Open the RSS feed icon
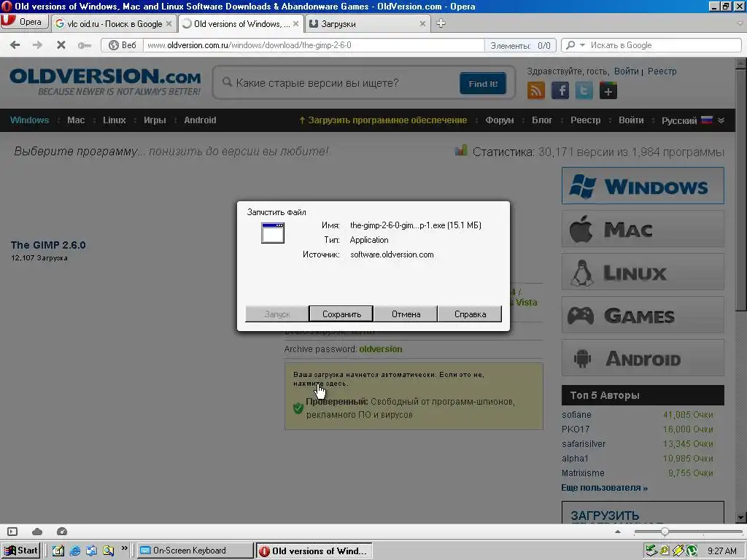This screenshot has height=560, width=747. click(x=536, y=90)
